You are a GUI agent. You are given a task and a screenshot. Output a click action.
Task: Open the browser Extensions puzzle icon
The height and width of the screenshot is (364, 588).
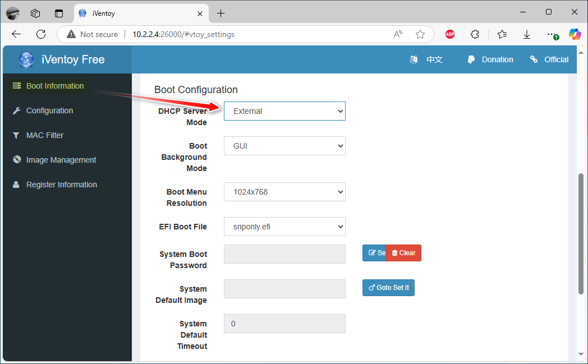pos(475,34)
